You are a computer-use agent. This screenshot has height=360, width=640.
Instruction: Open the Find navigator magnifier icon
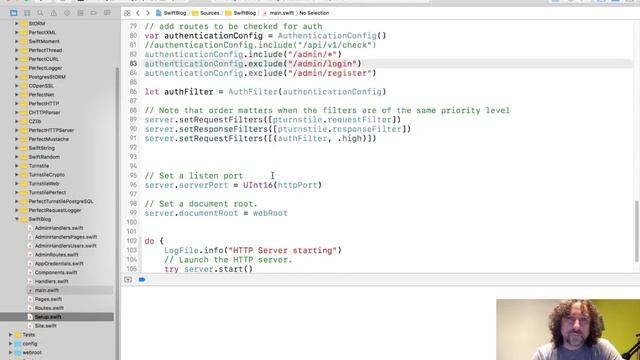click(x=40, y=13)
